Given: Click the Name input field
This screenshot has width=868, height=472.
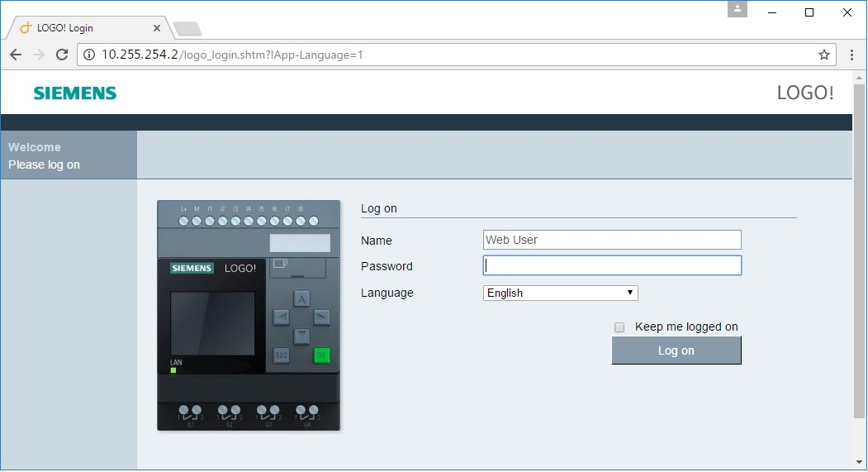Looking at the screenshot, I should (612, 240).
